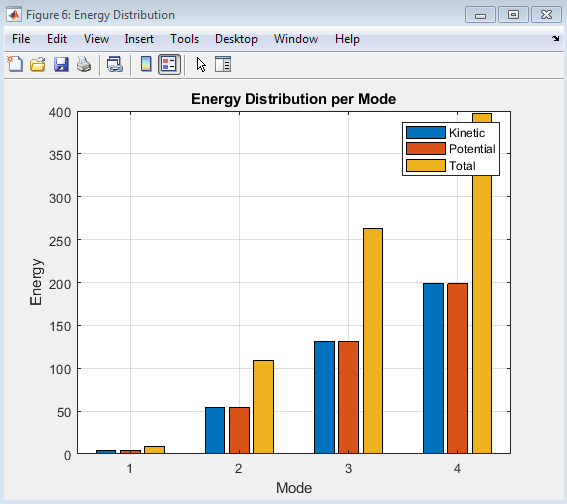
Task: Click the dock figure arrow at the menu bar's right end
Action: pyautogui.click(x=556, y=38)
